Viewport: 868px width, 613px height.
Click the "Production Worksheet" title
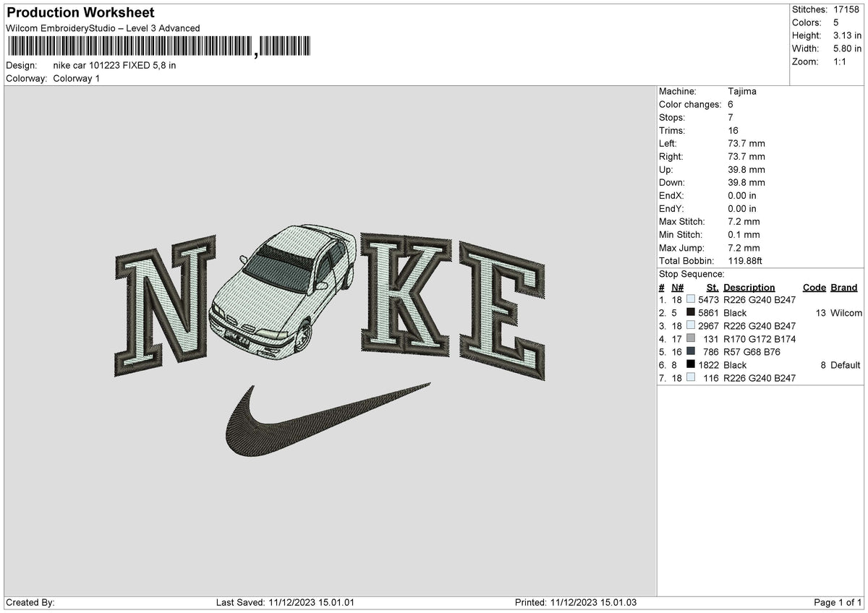(80, 13)
